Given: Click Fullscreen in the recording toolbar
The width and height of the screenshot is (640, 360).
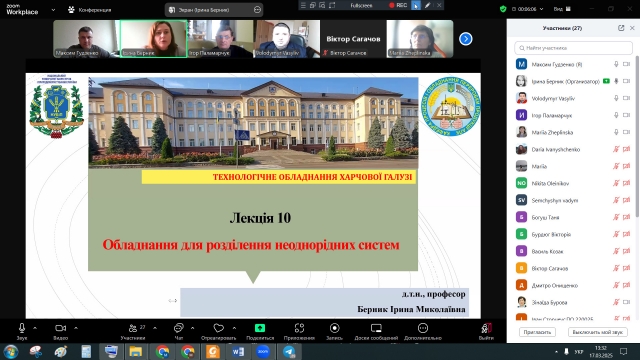Looking at the screenshot, I should (x=361, y=5).
